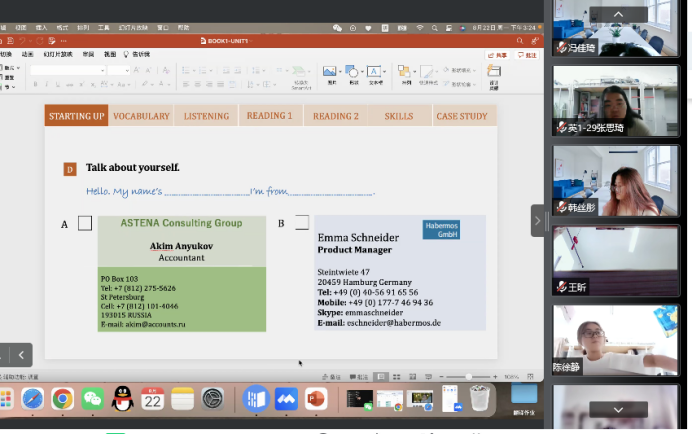Click the QQ penguin dock icon
The image size is (692, 434).
click(122, 399)
